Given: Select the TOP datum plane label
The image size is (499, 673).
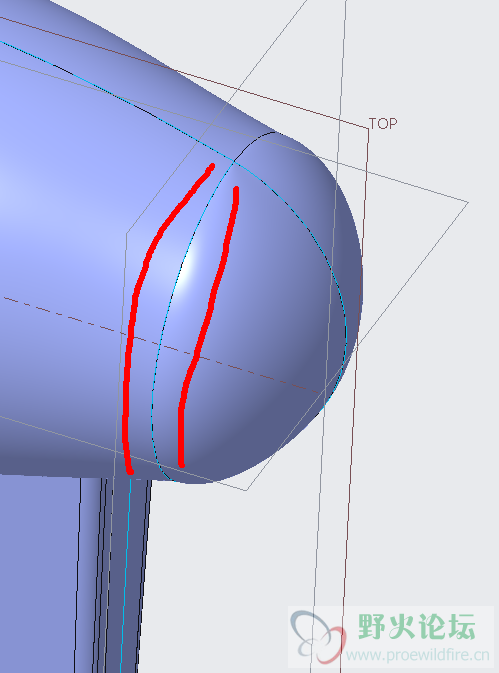Looking at the screenshot, I should click(383, 124).
